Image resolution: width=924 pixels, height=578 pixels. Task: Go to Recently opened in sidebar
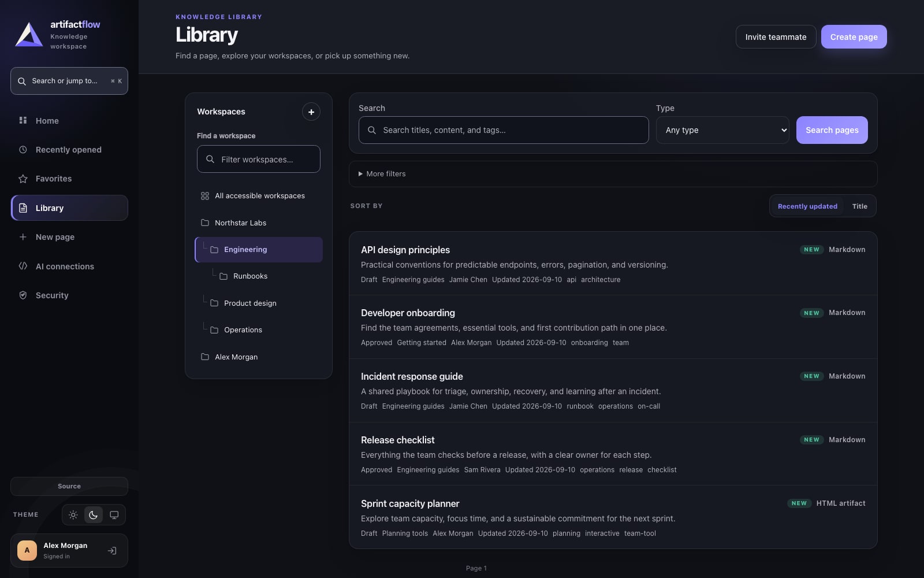[x=69, y=150]
